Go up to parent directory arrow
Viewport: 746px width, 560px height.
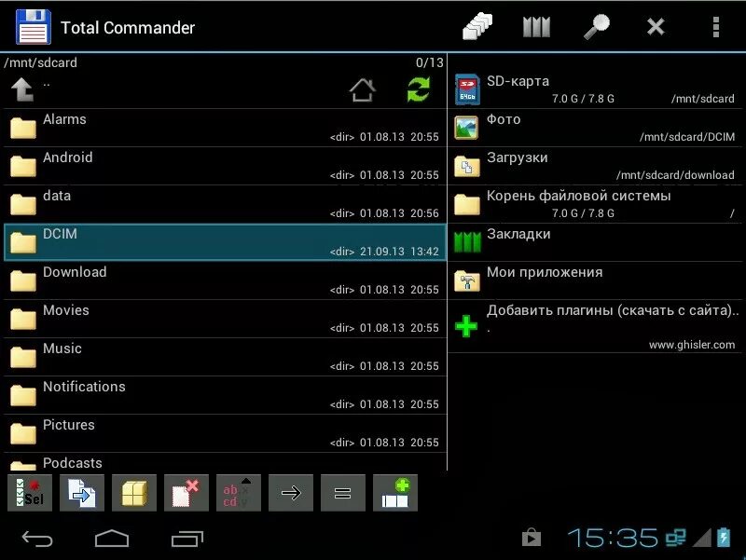coord(22,89)
